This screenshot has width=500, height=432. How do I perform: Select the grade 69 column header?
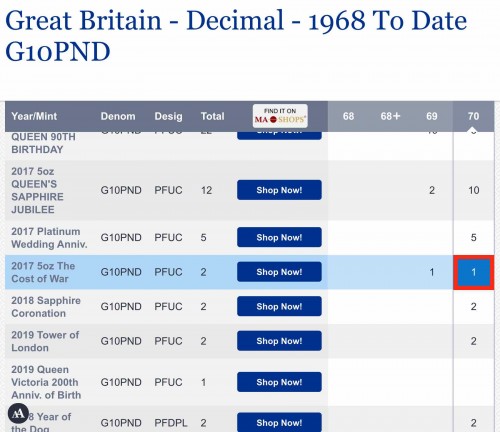(432, 116)
